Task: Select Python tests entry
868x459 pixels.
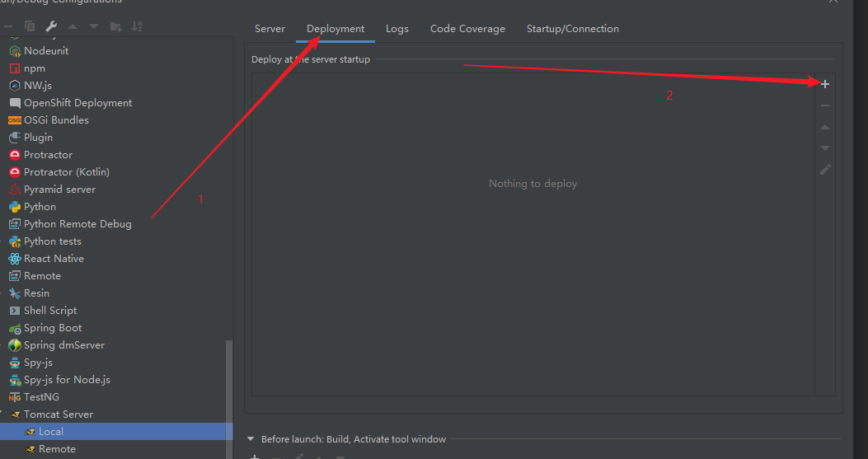Action: (x=53, y=241)
